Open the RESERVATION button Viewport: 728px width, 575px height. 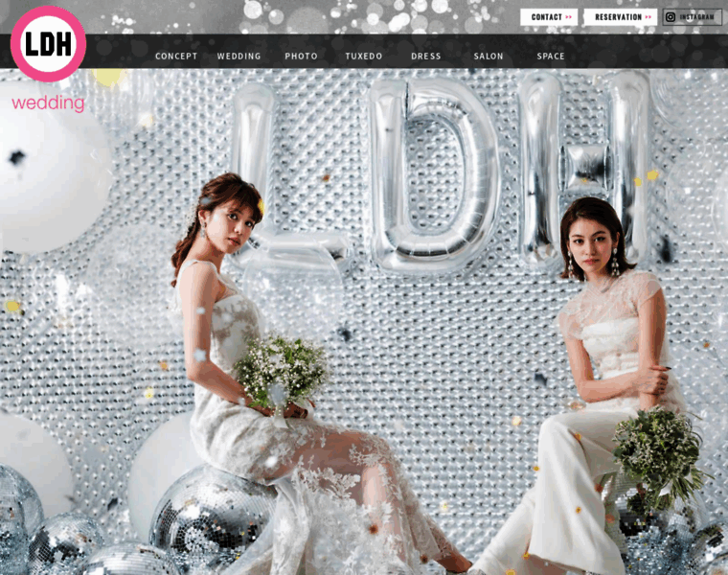[x=621, y=17]
